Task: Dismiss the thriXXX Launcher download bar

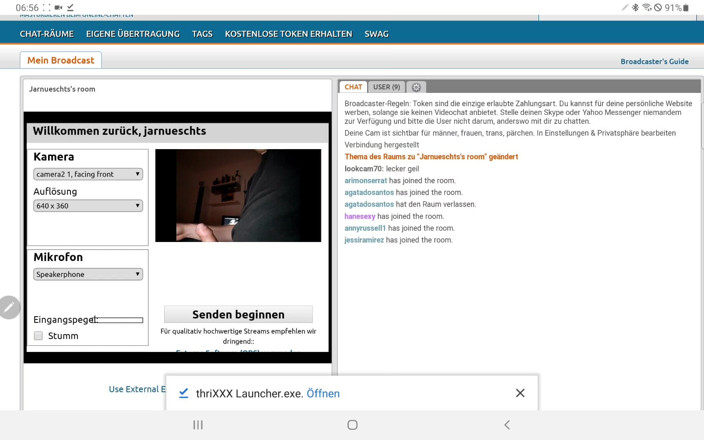Action: pyautogui.click(x=520, y=393)
